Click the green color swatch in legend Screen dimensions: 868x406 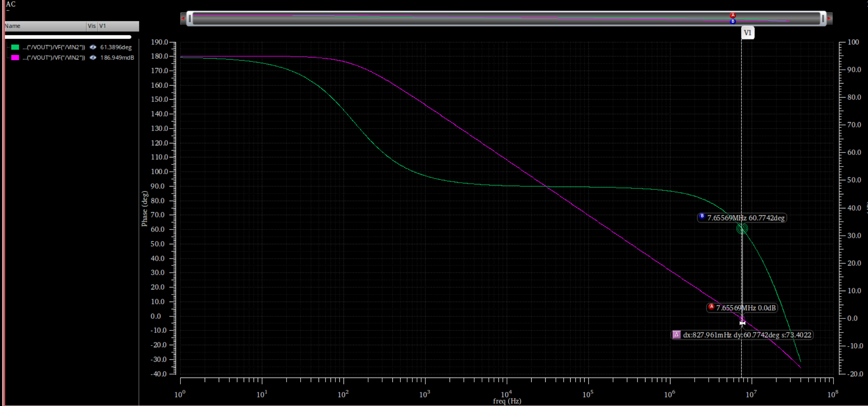pyautogui.click(x=15, y=47)
